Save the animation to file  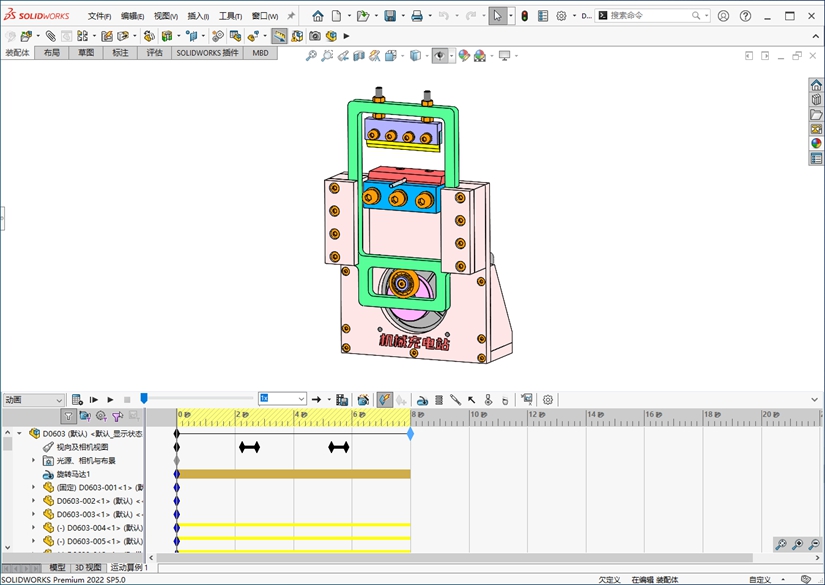pos(342,400)
